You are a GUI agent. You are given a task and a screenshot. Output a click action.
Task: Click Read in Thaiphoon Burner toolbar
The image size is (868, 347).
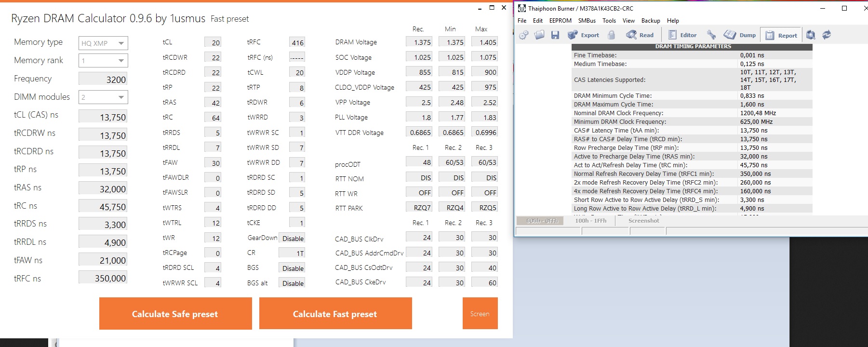(640, 35)
